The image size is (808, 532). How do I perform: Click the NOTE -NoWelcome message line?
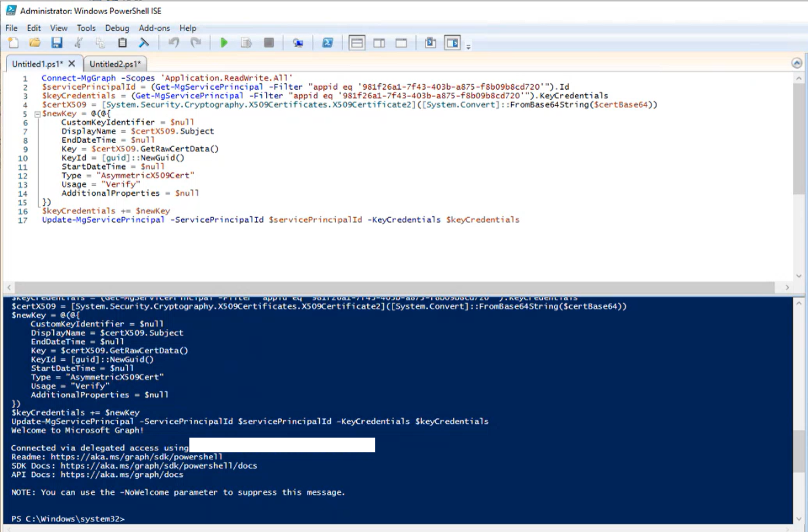(x=178, y=492)
